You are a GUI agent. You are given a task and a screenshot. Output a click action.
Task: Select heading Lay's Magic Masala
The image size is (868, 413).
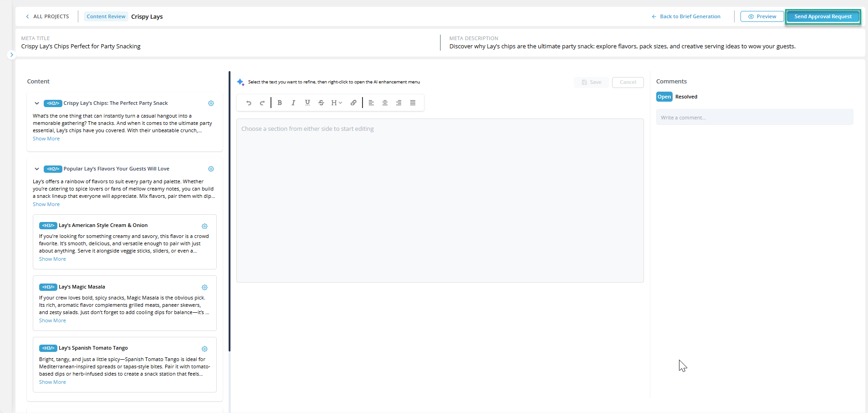click(82, 287)
